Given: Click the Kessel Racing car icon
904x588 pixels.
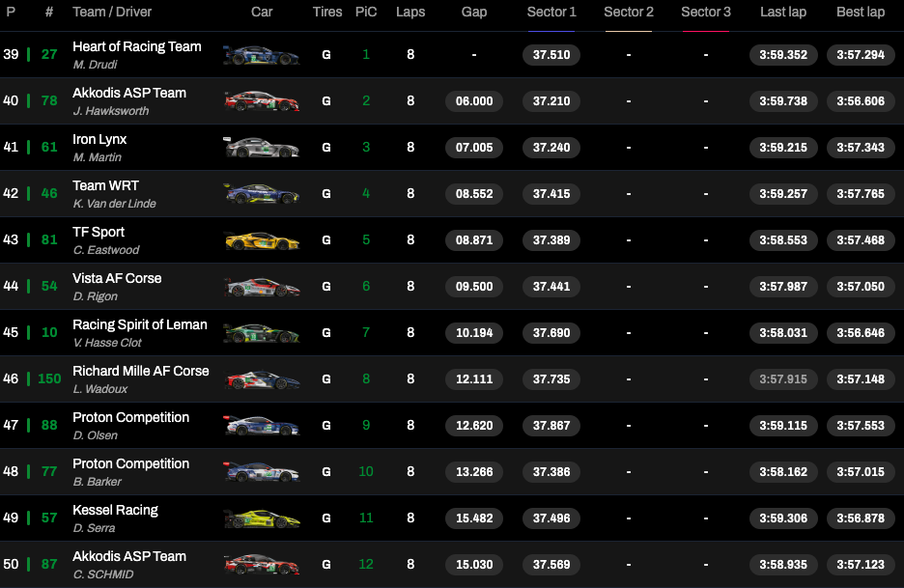Looking at the screenshot, I should tap(262, 518).
